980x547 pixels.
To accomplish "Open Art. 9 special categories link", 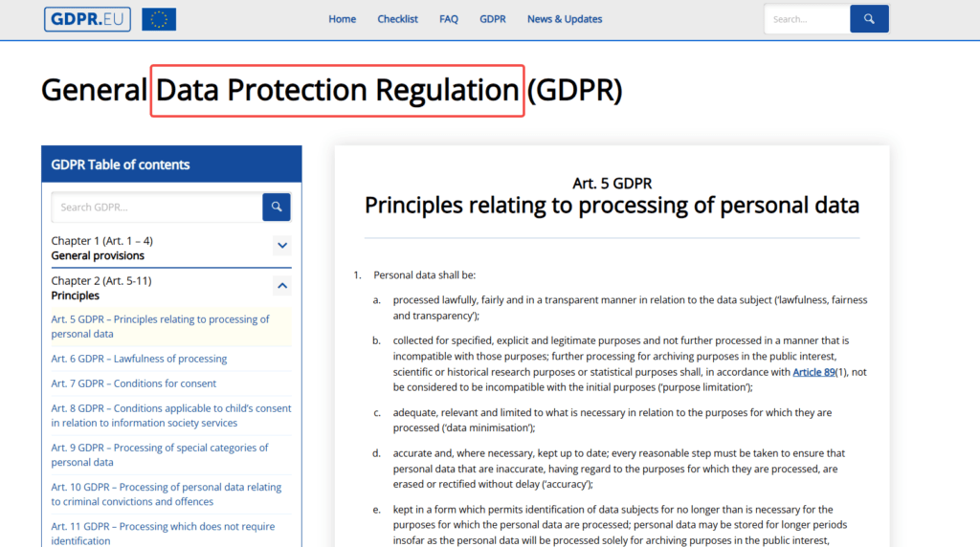I will (x=160, y=454).
